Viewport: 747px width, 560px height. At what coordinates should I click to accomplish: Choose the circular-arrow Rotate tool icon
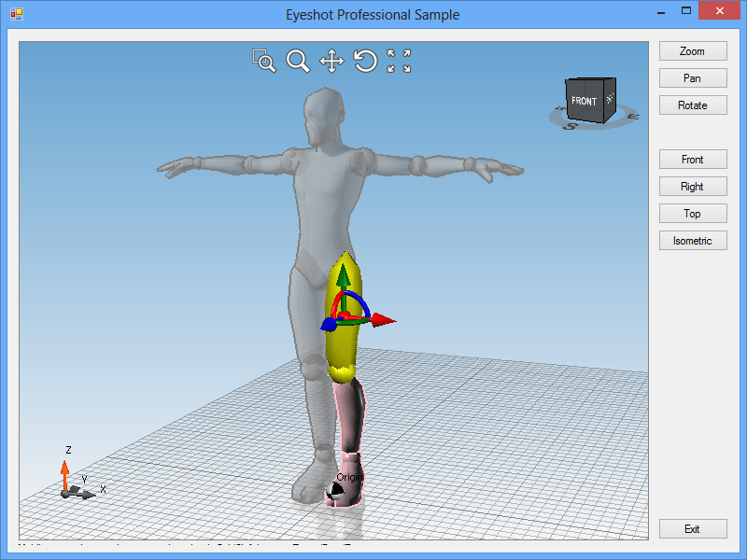[x=365, y=62]
